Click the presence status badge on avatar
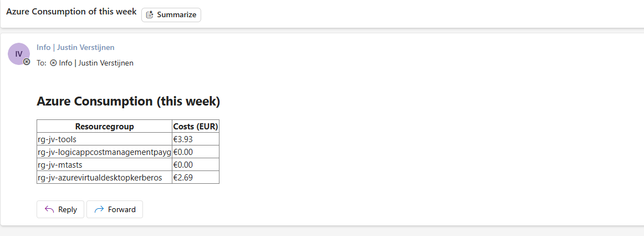 pos(27,62)
